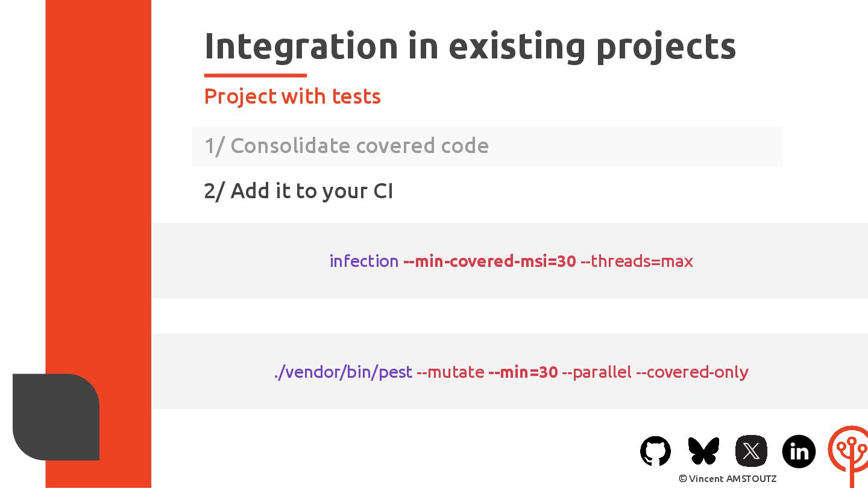This screenshot has width=868, height=488.
Task: Click the bold "--min-covered-msi=30" option
Action: pyautogui.click(x=489, y=261)
